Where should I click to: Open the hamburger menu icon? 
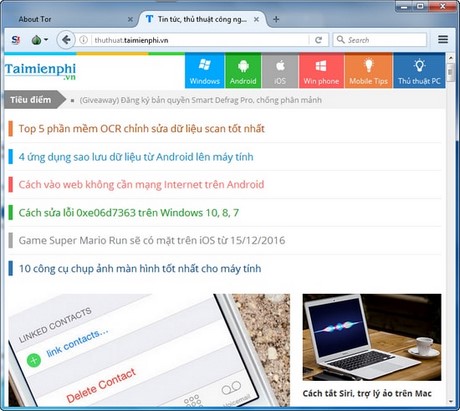coord(443,40)
